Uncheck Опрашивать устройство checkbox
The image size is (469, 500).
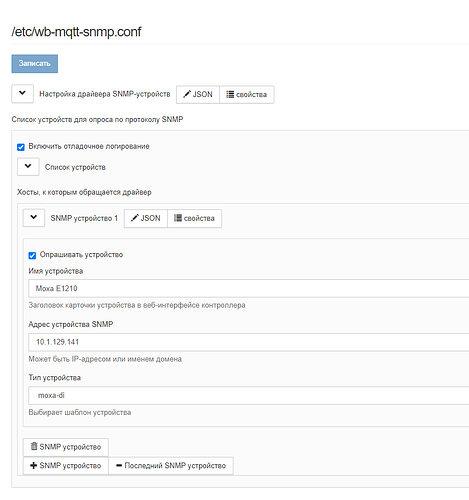[x=32, y=255]
